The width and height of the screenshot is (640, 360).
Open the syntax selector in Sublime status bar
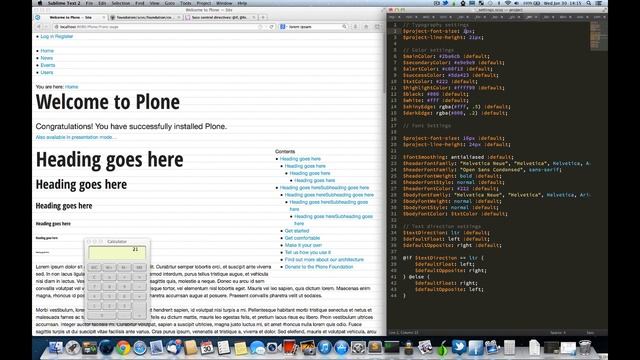point(590,333)
